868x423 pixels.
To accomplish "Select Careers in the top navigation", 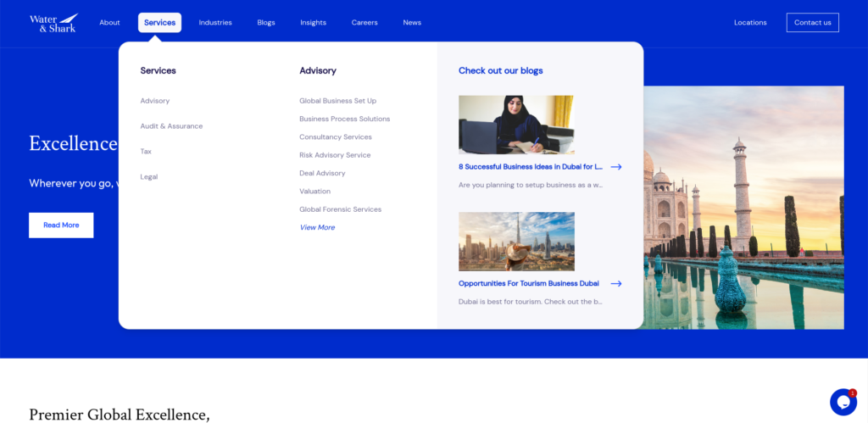I will 364,23.
